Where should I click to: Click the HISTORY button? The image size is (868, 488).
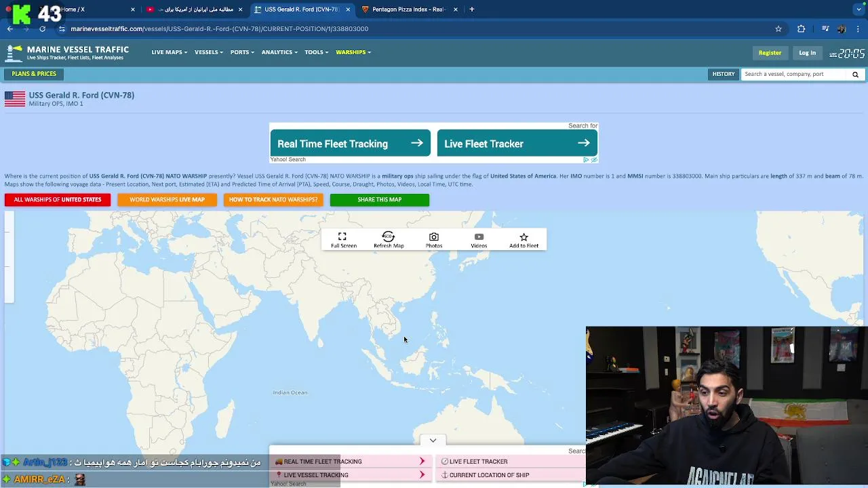coord(723,74)
